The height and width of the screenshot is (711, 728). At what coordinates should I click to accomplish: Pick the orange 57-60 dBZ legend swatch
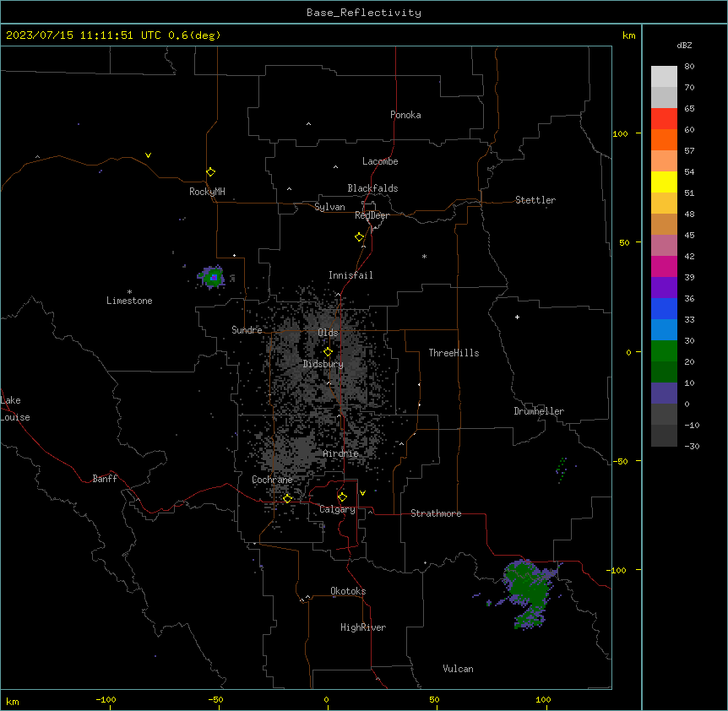(x=664, y=139)
